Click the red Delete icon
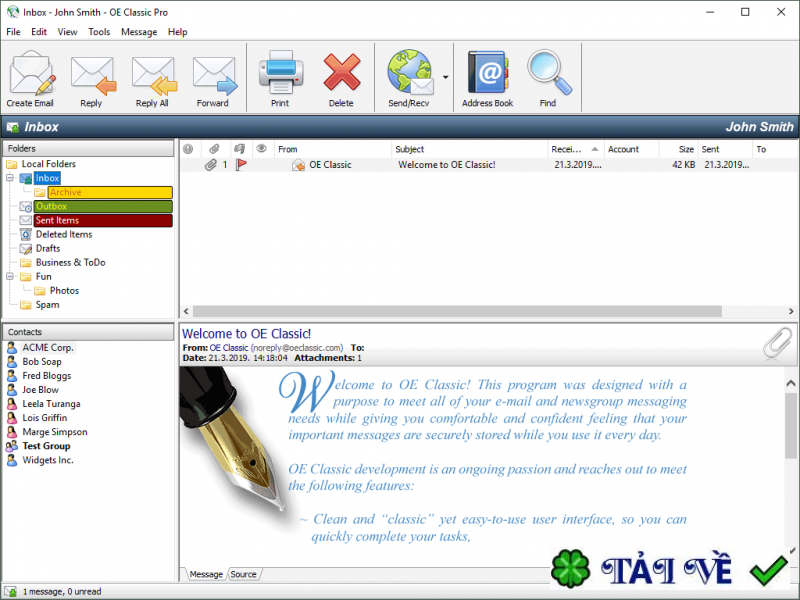Image resolution: width=800 pixels, height=600 pixels. (341, 72)
